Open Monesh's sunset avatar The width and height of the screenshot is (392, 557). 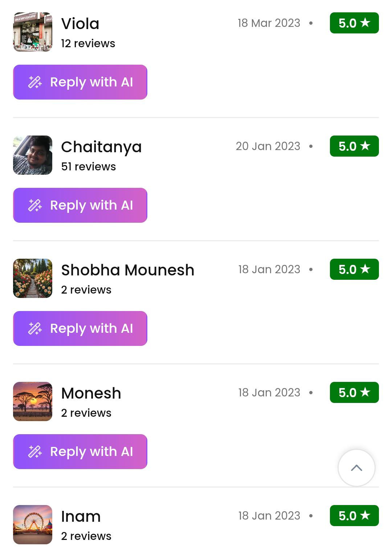[33, 401]
